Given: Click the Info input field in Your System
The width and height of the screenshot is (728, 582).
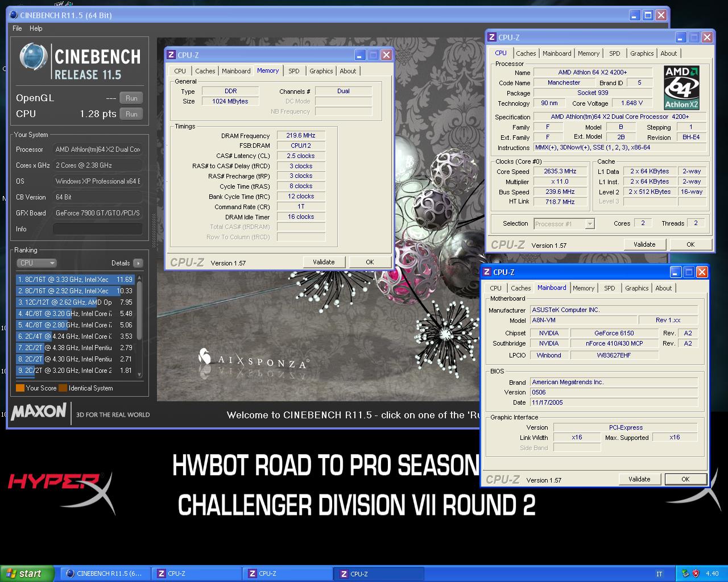Looking at the screenshot, I should click(x=97, y=229).
